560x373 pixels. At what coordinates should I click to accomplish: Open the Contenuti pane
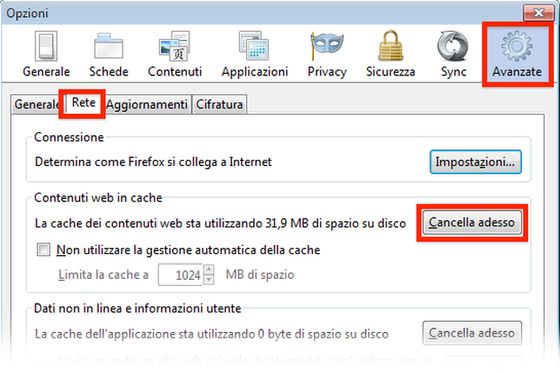[x=175, y=54]
